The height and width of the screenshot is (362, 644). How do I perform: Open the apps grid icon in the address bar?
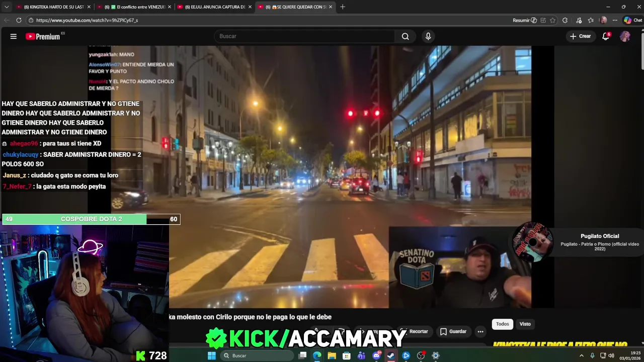(543, 20)
